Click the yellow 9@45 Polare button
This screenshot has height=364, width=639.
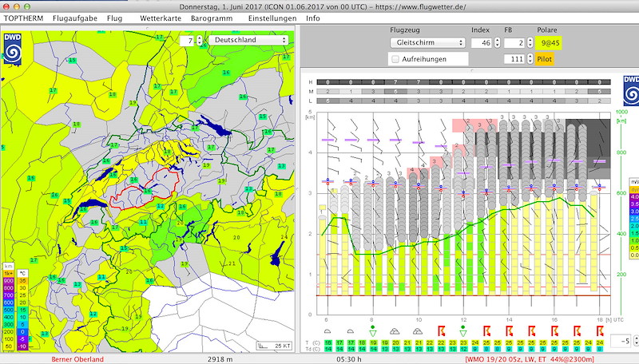coord(549,42)
